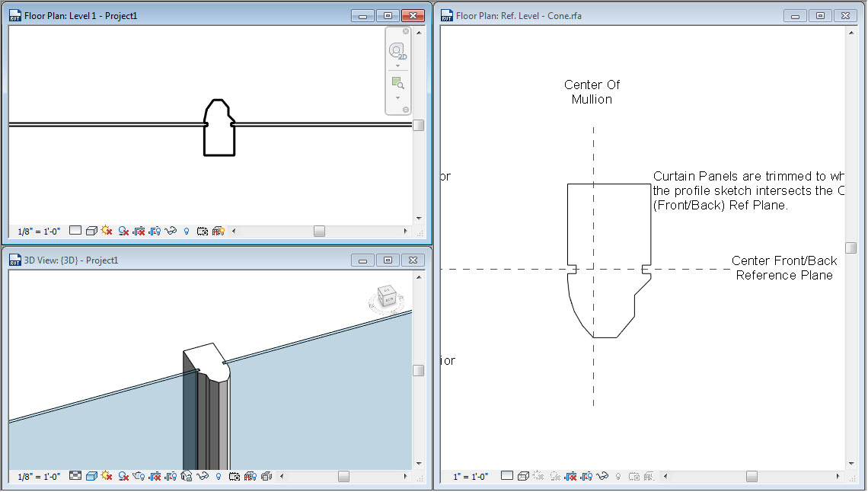Click horizontal scroll thumb in Cone.rfa view
Image resolution: width=868 pixels, height=492 pixels.
tap(752, 477)
